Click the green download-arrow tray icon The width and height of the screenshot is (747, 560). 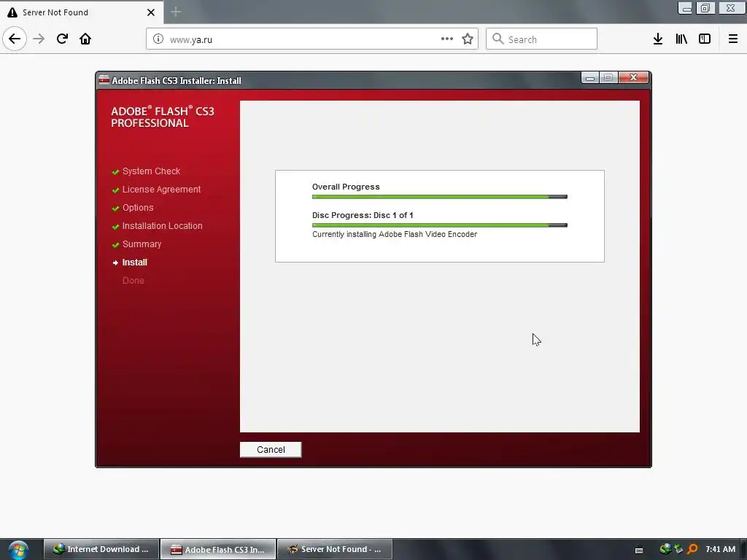(678, 549)
